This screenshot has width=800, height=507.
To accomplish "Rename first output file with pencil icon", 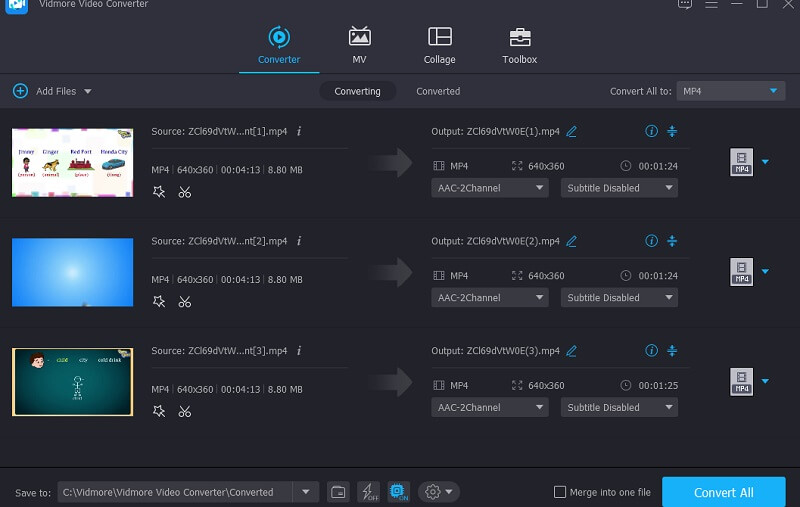I will coord(572,131).
